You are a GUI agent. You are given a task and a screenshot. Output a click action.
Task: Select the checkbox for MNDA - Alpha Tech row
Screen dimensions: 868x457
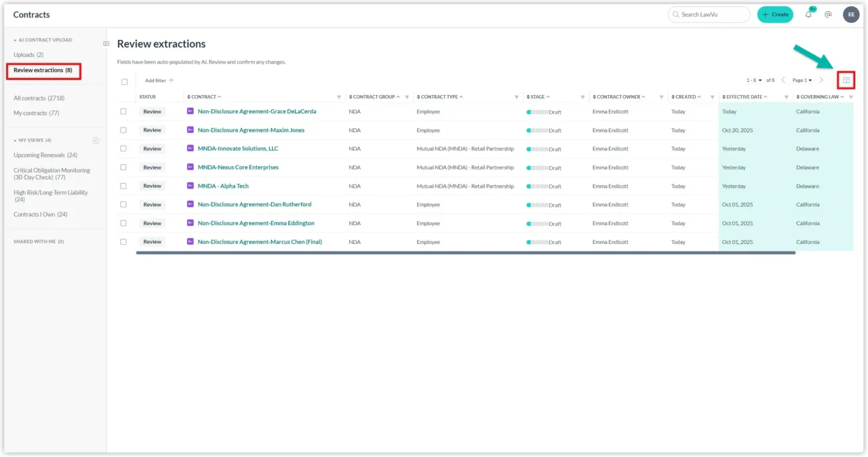click(123, 186)
